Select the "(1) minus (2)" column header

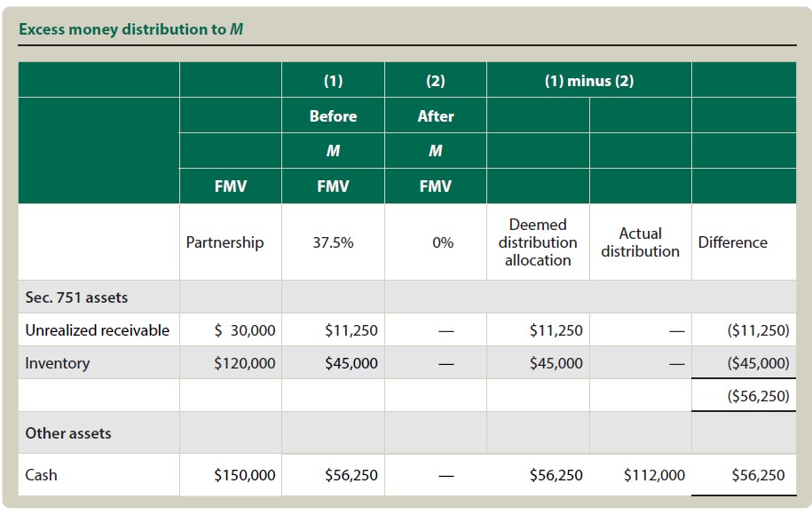589,81
